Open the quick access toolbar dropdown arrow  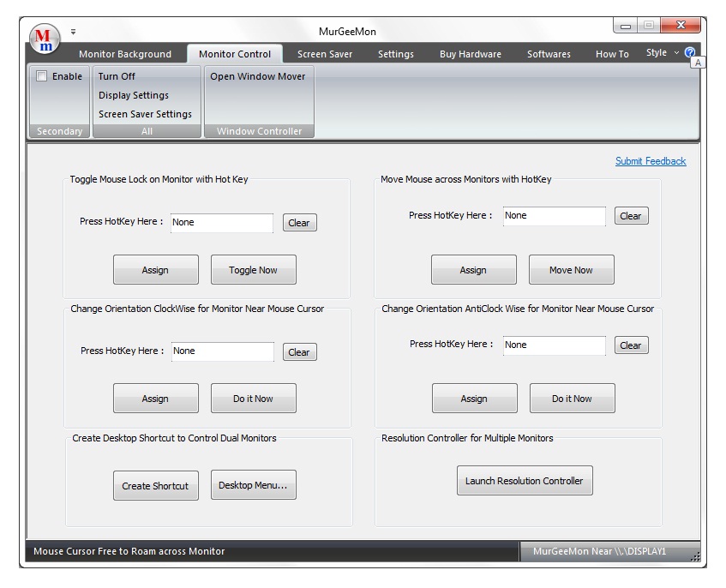coord(73,32)
